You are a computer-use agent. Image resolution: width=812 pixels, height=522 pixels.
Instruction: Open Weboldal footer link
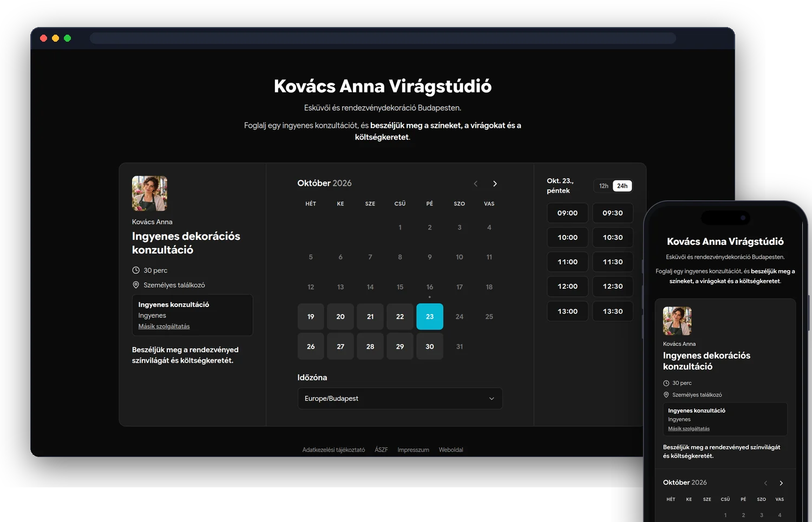click(x=451, y=450)
